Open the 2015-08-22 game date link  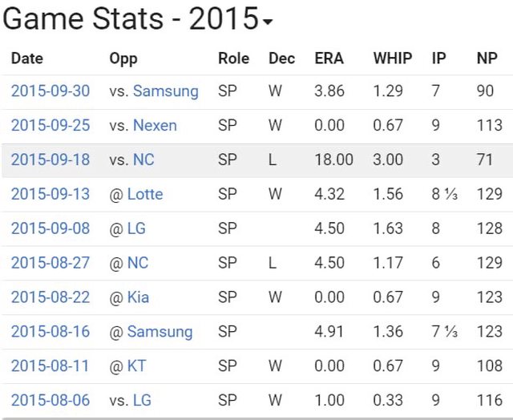(50, 297)
